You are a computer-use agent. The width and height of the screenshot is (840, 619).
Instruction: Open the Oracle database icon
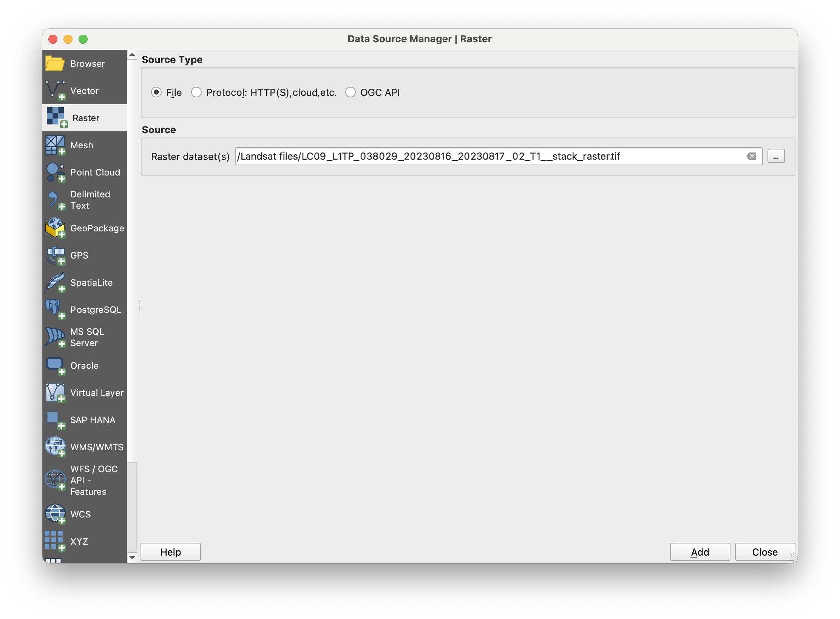(x=55, y=365)
